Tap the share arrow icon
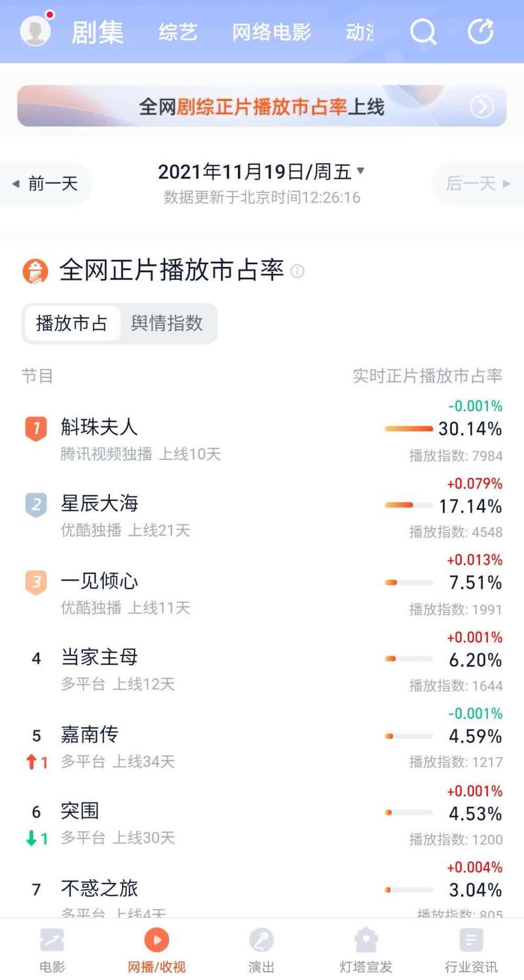 tap(480, 31)
